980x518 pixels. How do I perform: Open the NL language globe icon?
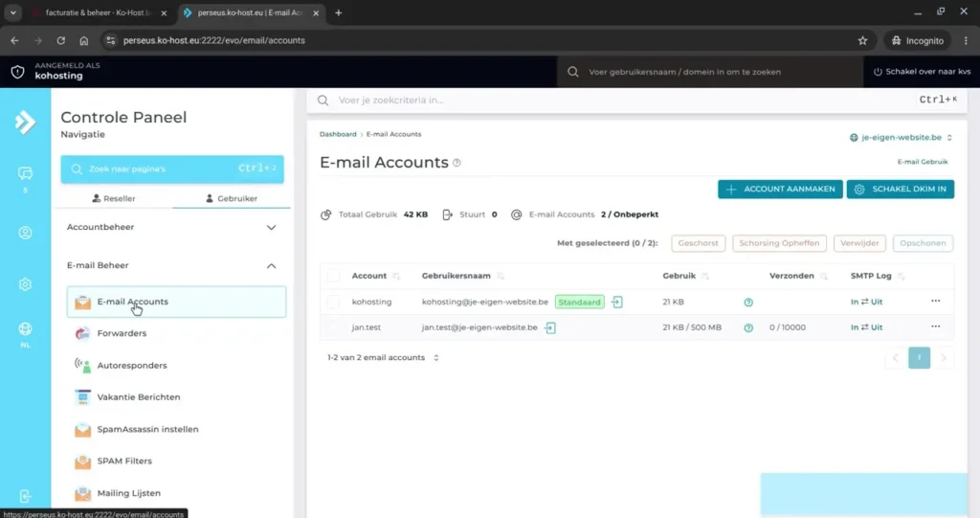tap(25, 329)
